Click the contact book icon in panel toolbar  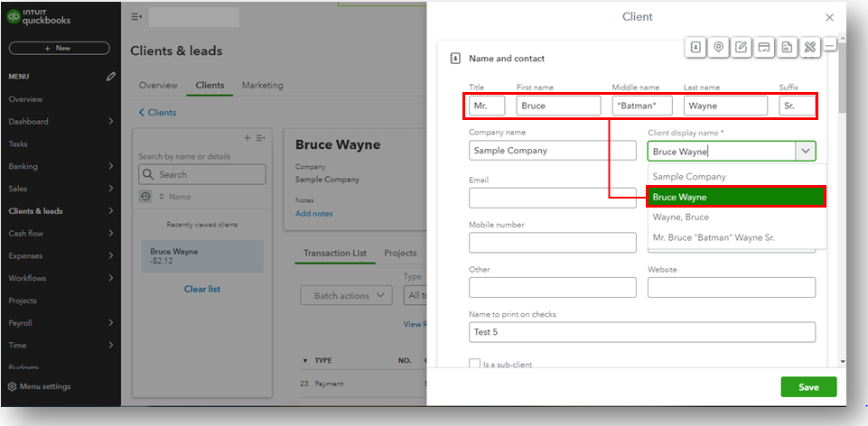[695, 47]
